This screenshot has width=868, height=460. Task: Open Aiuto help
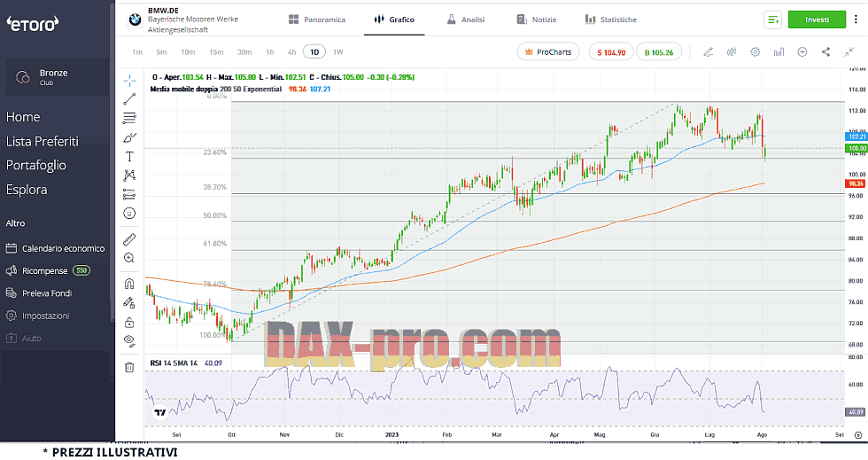(x=24, y=338)
